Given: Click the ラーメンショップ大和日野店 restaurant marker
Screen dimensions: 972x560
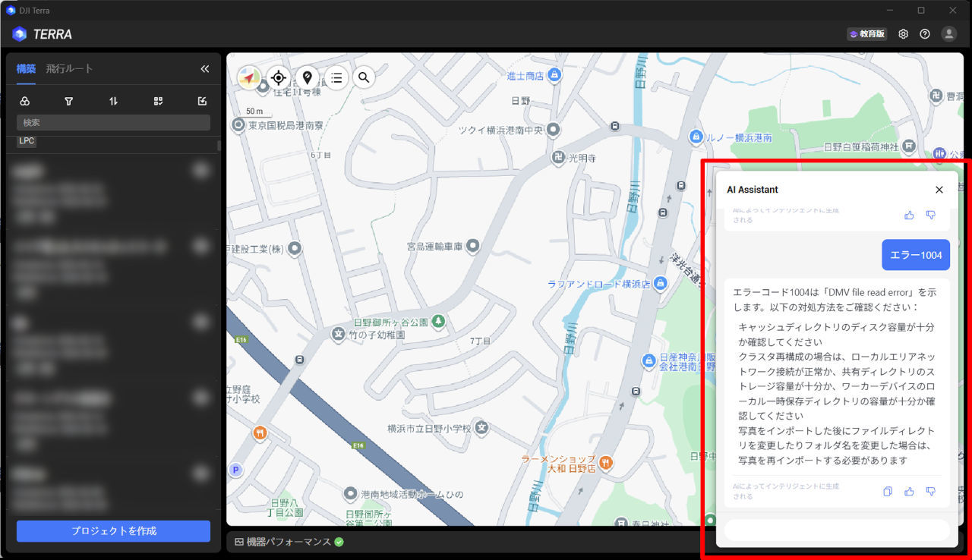Looking at the screenshot, I should (x=606, y=462).
